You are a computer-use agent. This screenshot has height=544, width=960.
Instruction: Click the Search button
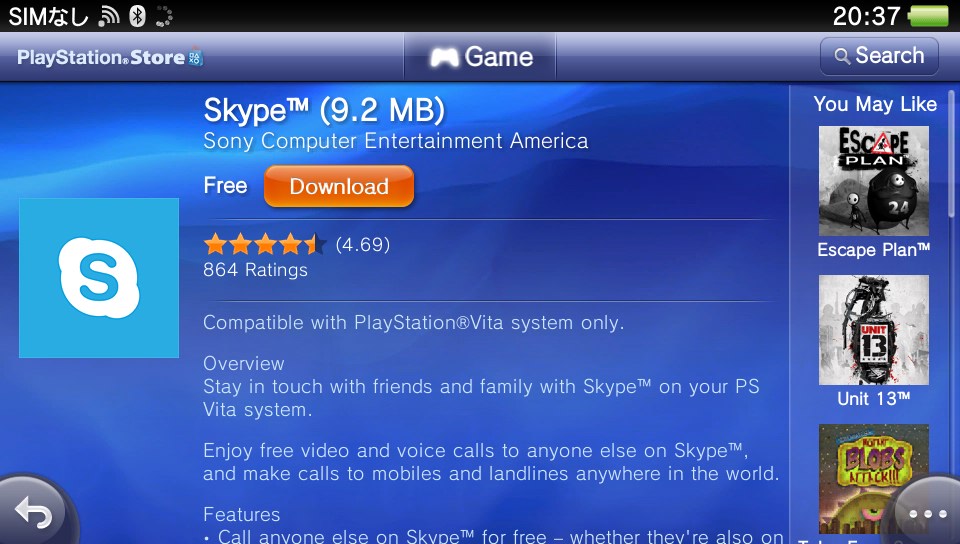(x=879, y=56)
